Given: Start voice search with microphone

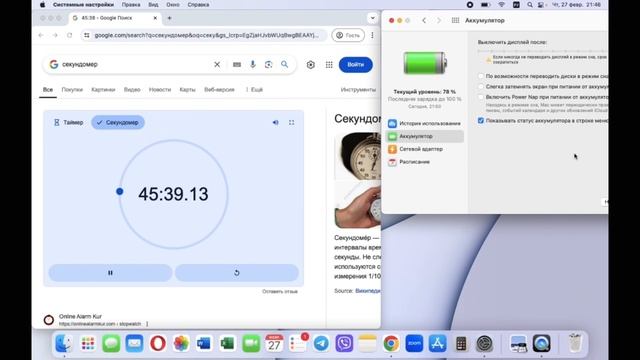Looking at the screenshot, I should (253, 64).
